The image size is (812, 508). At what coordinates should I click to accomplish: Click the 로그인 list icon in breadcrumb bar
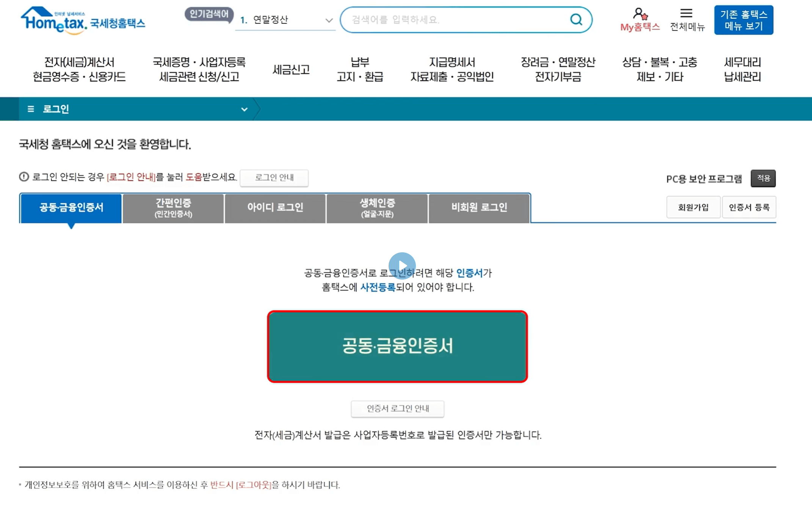[x=31, y=109]
